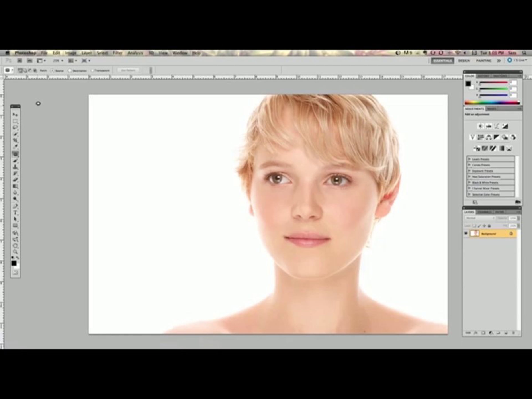Select the Lasso tool
The image size is (532, 399).
click(x=15, y=127)
